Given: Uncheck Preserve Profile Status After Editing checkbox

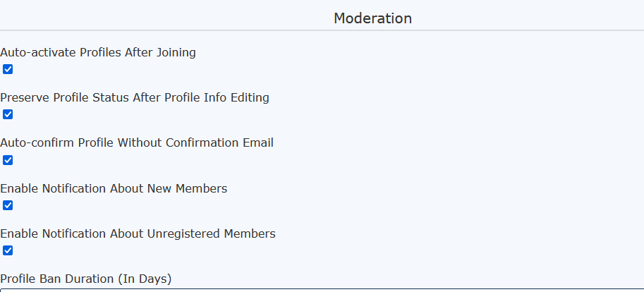Looking at the screenshot, I should (8, 114).
